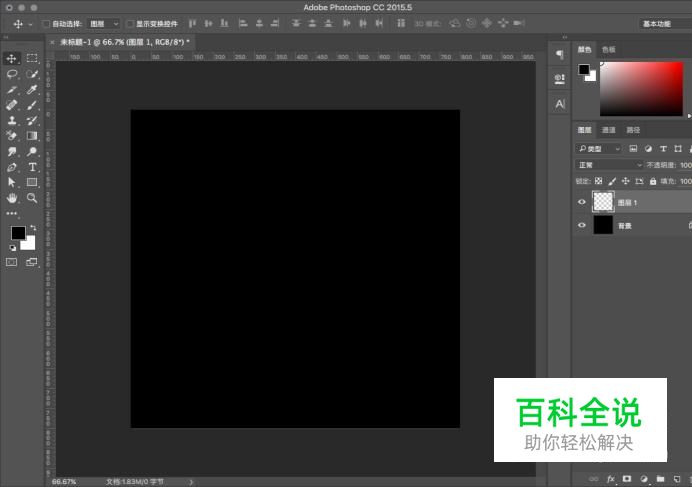The image size is (692, 487).
Task: Select the Horizontal Type tool
Action: click(32, 167)
